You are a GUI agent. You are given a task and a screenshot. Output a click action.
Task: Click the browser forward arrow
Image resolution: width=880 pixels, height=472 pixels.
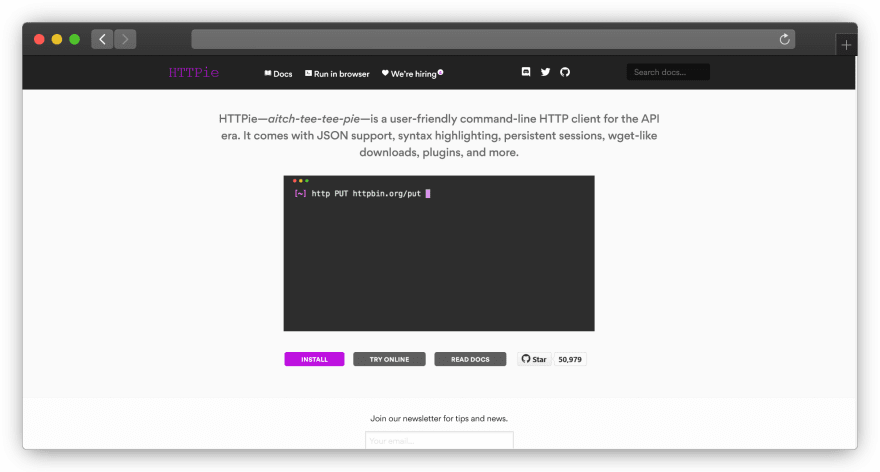tap(125, 39)
